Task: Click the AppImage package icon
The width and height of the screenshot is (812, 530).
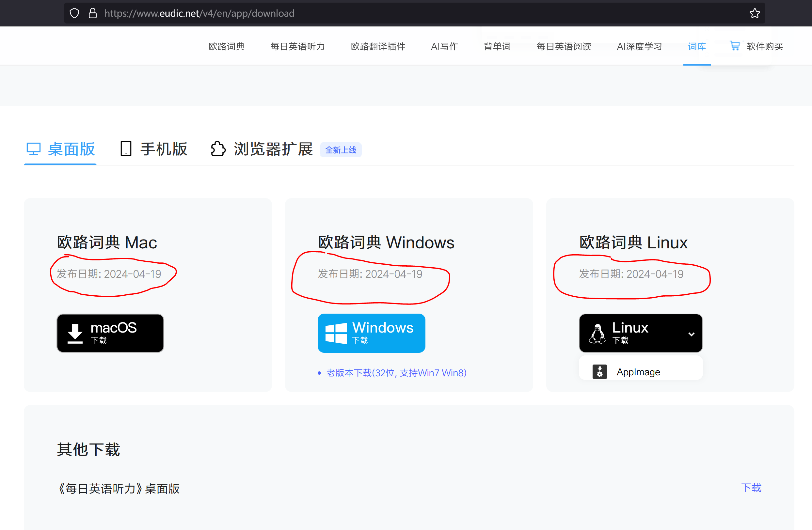Action: coord(599,372)
